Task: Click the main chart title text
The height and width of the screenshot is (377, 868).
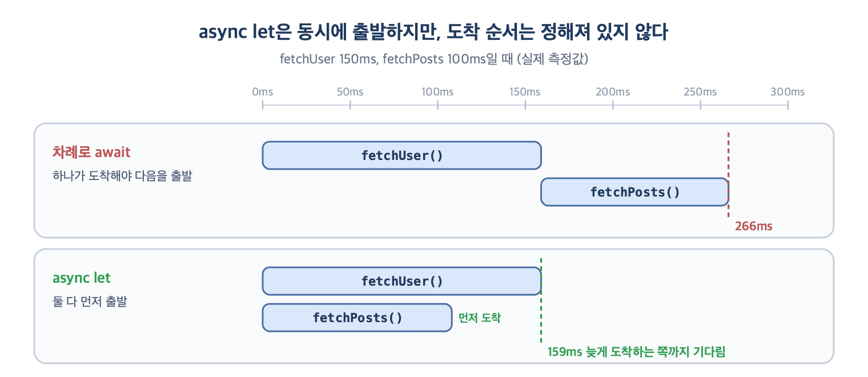Action: tap(433, 33)
